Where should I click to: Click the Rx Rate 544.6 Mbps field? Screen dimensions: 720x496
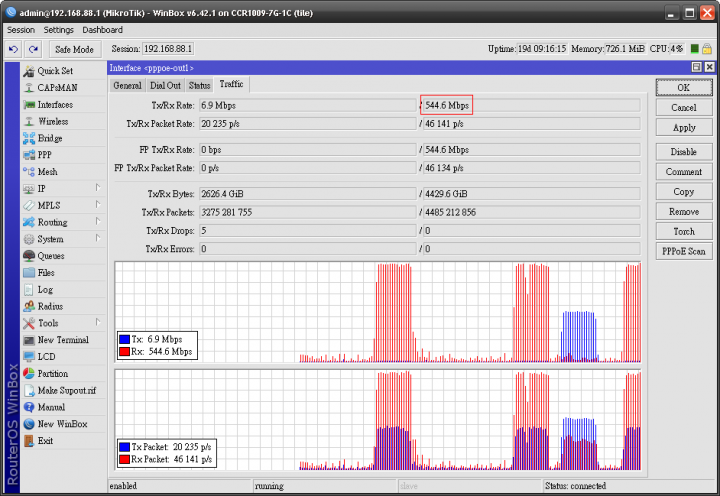click(531, 106)
